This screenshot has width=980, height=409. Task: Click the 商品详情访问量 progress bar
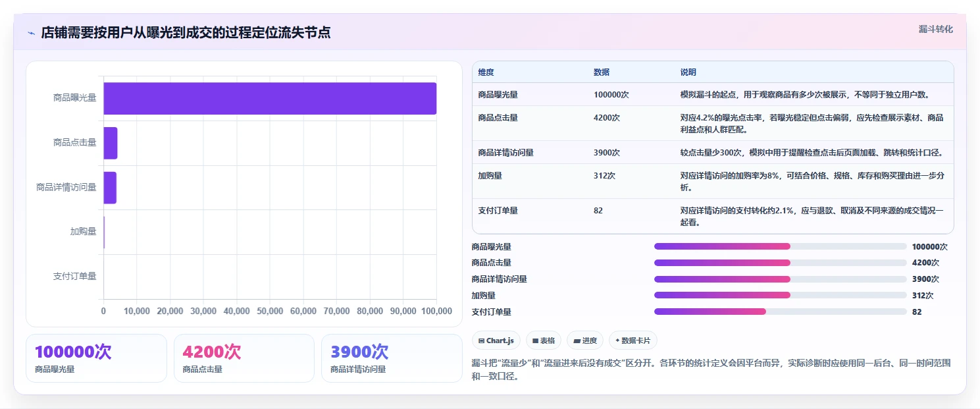[x=781, y=279]
